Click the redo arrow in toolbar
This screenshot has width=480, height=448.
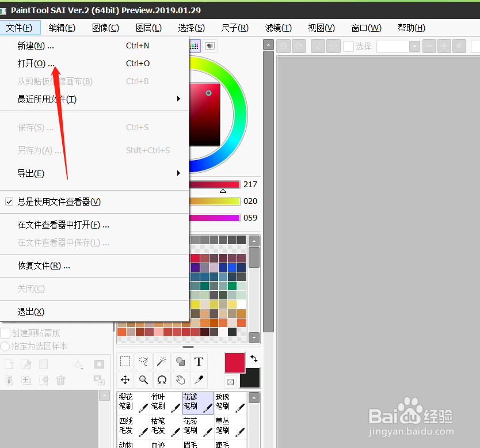pyautogui.click(x=299, y=46)
